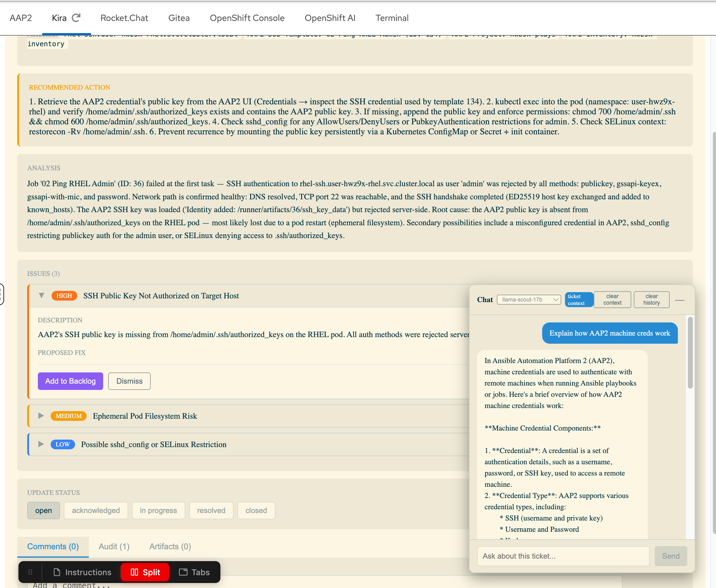Switch to Split view
The height and width of the screenshot is (588, 716).
click(145, 572)
